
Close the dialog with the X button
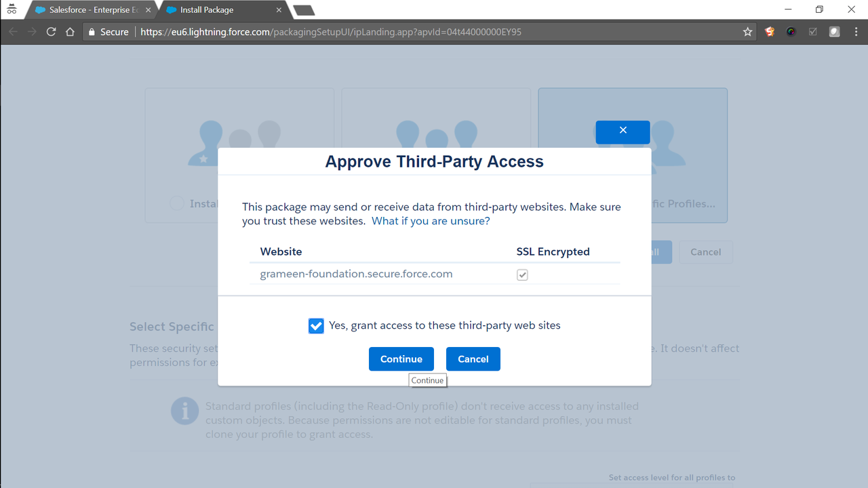coord(623,131)
